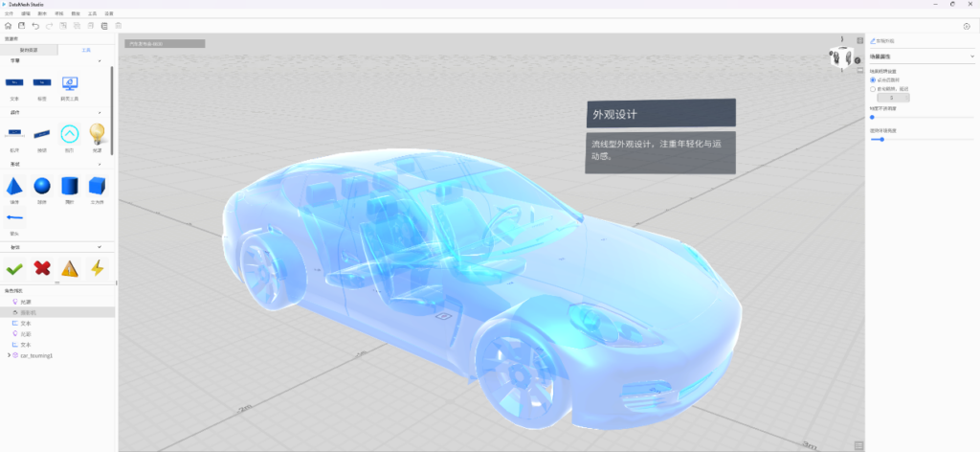Select the blue sphere shape

click(42, 186)
